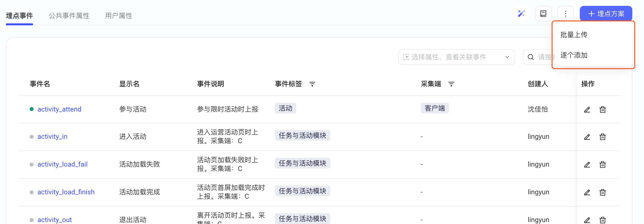
Task: Open the activity_in event link
Action: [52, 136]
